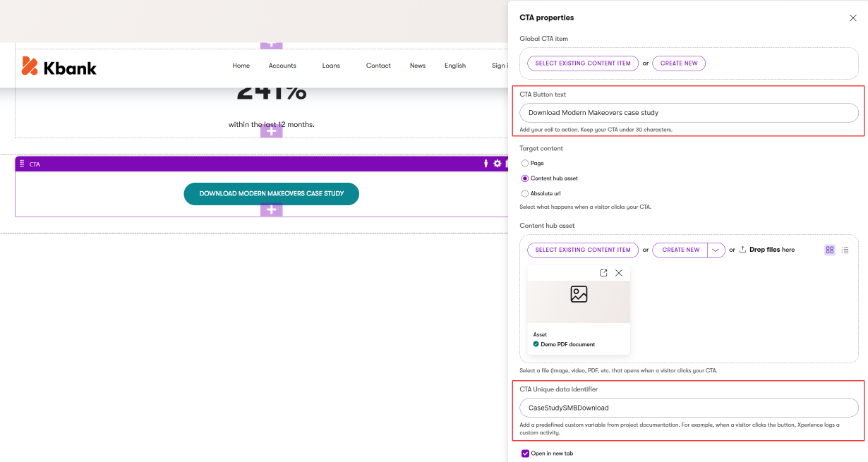Click the Kbank logo
868x462 pixels.
pos(59,66)
